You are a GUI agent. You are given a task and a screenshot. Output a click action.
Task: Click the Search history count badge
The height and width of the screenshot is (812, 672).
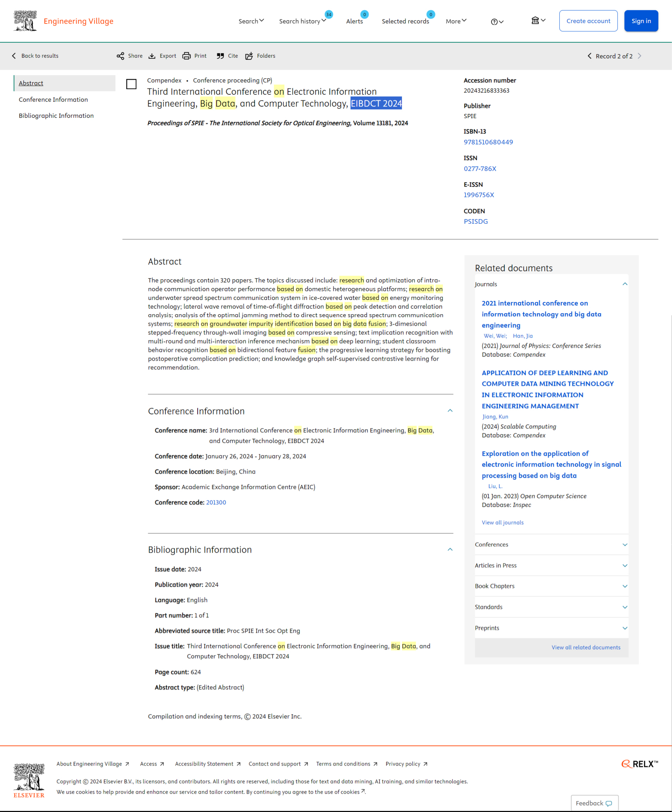click(x=329, y=14)
